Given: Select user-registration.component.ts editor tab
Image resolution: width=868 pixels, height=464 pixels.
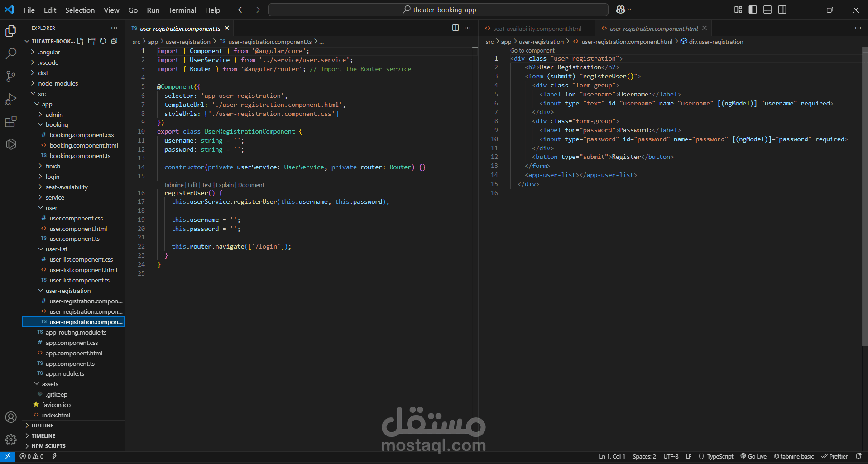Looking at the screenshot, I should tap(180, 29).
